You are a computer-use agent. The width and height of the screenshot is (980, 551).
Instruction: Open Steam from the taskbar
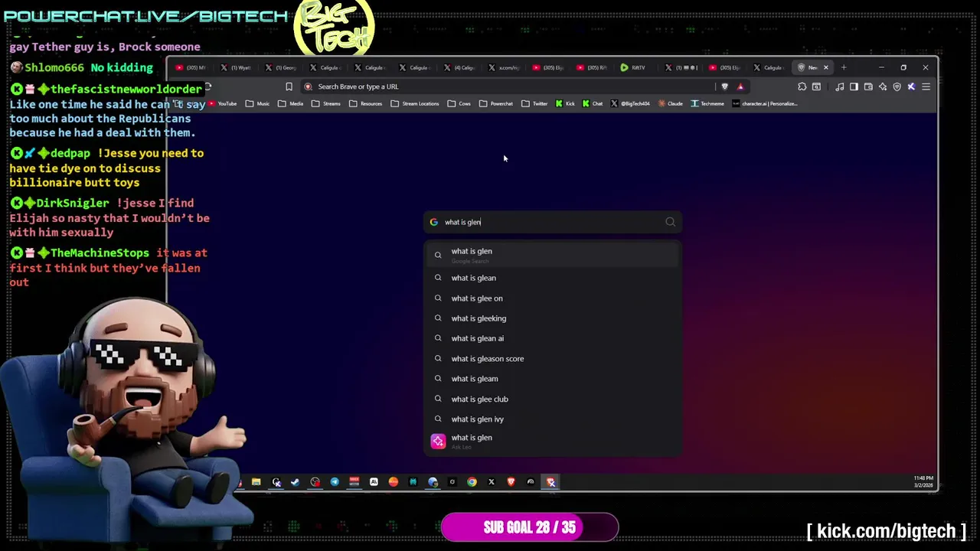295,482
